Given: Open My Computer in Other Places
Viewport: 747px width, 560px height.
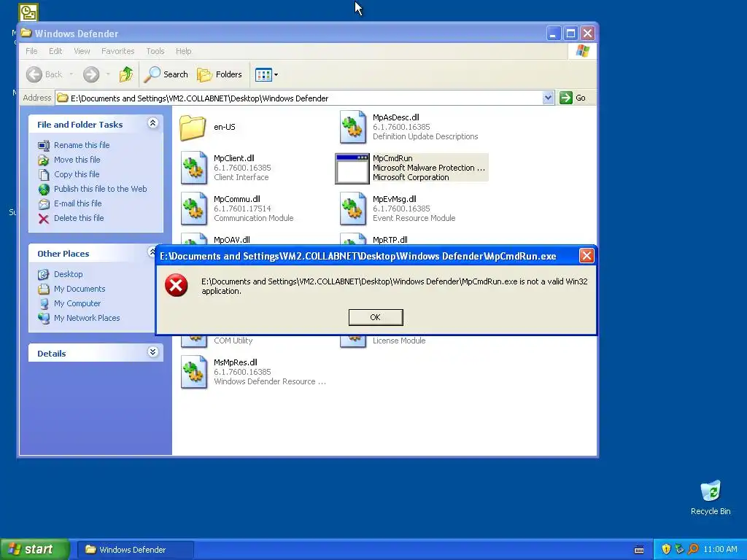Looking at the screenshot, I should (77, 303).
